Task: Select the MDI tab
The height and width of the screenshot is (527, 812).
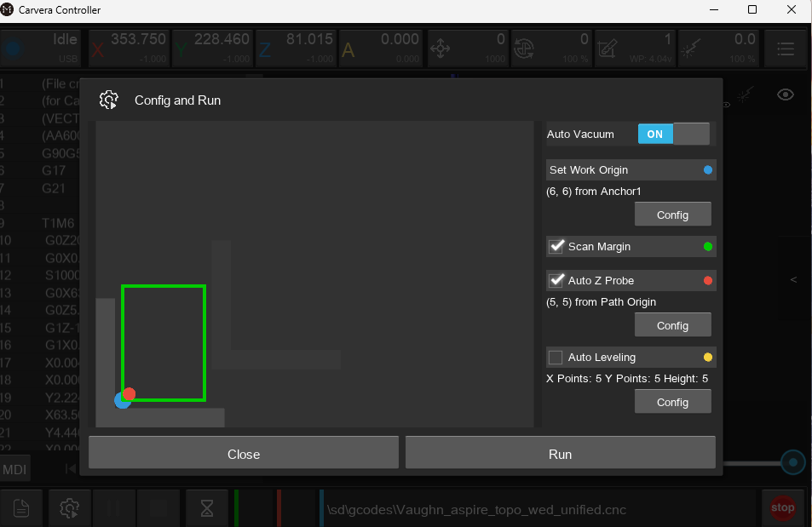Action: (14, 468)
